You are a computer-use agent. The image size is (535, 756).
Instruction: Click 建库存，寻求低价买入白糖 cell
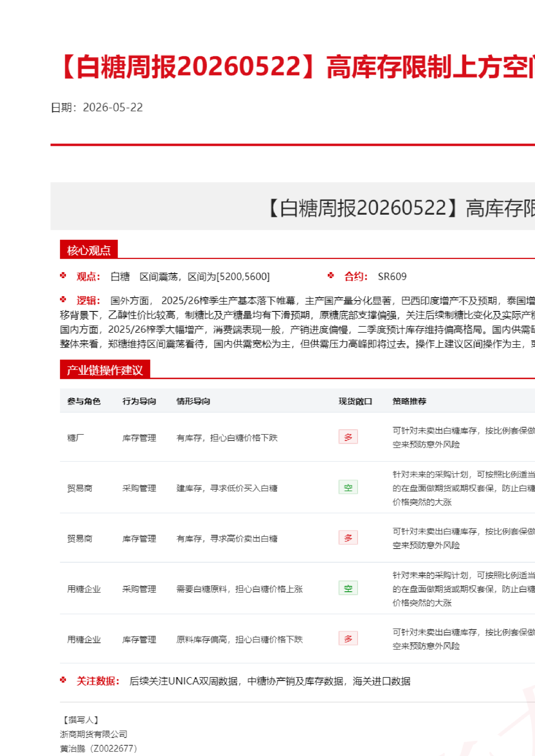227,488
